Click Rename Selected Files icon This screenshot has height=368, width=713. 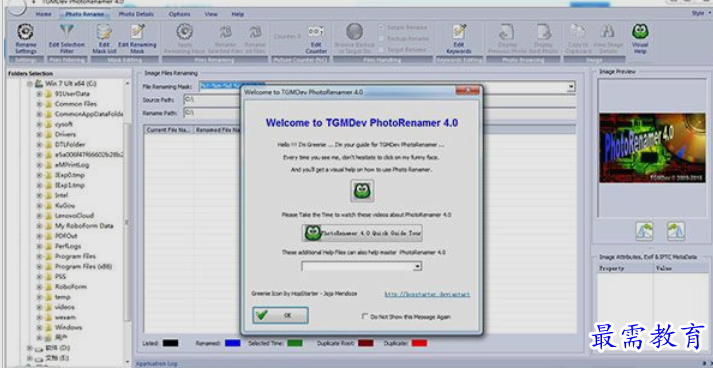226,32
